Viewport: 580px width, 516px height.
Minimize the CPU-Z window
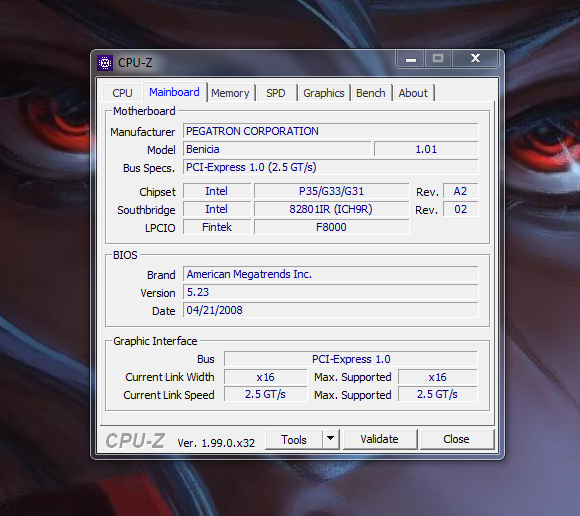tap(411, 59)
